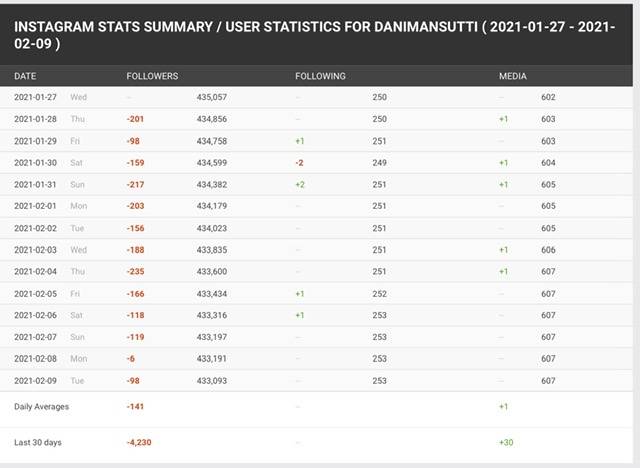Screen dimensions: 640x468
Task: Click the DATE column header
Action: coord(25,76)
